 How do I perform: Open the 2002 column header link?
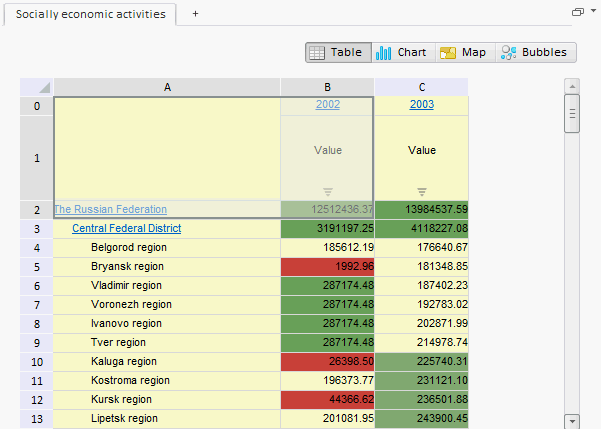(x=327, y=105)
